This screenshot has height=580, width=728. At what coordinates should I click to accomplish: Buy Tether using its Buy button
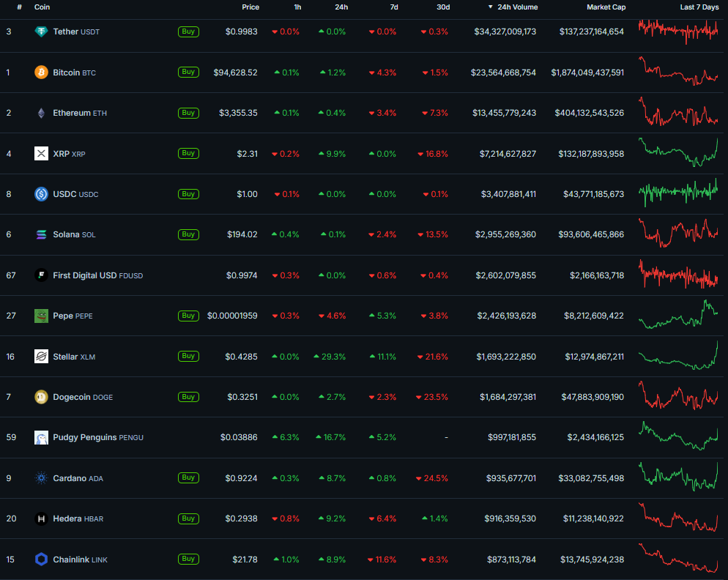188,31
